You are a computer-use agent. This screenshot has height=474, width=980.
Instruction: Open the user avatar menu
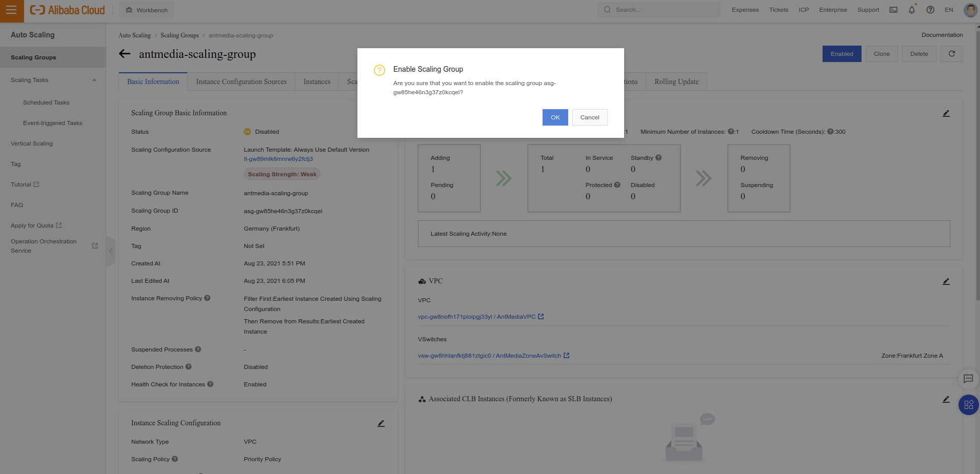[970, 10]
